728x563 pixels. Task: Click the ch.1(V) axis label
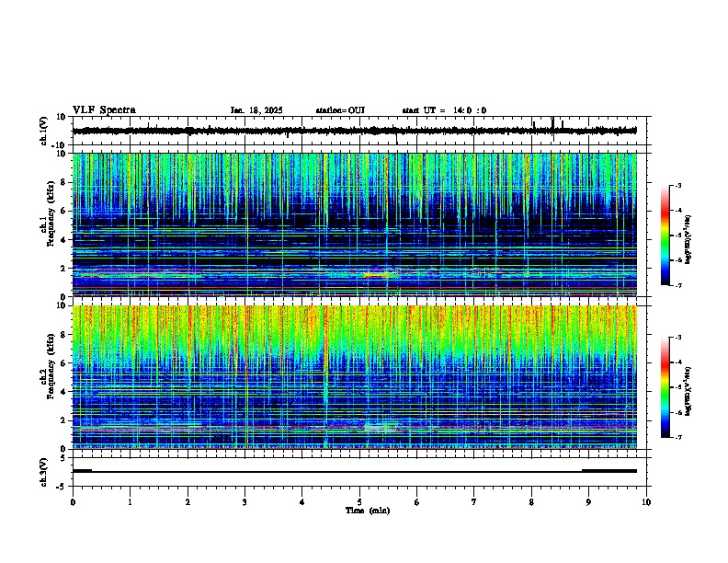pyautogui.click(x=44, y=131)
